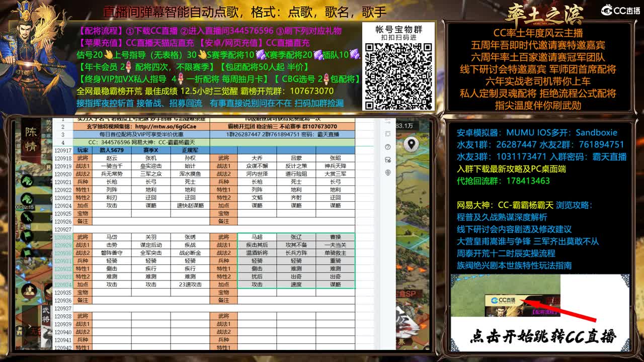Select cell 张昭
This screenshot has height=362, width=644.
click(335, 158)
